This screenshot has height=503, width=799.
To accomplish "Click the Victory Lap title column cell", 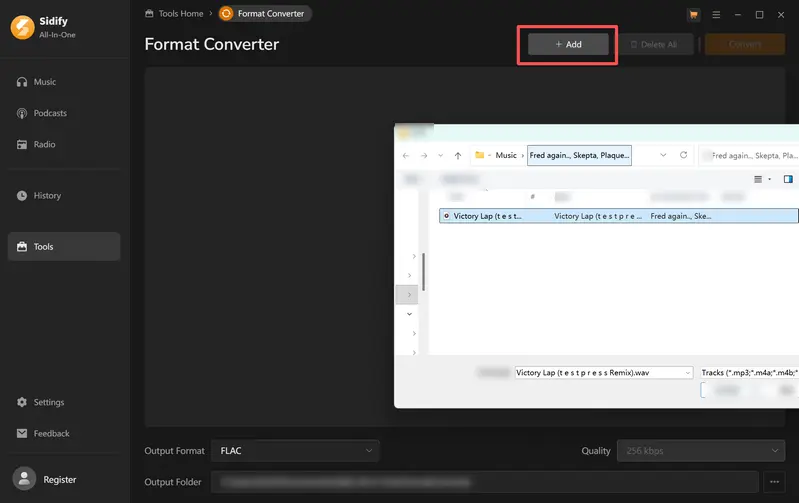I will 598,216.
